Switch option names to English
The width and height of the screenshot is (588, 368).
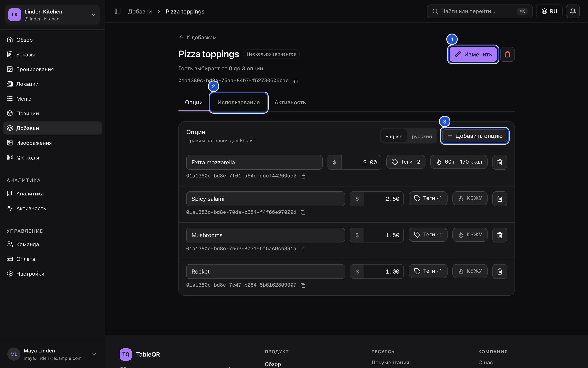point(394,136)
